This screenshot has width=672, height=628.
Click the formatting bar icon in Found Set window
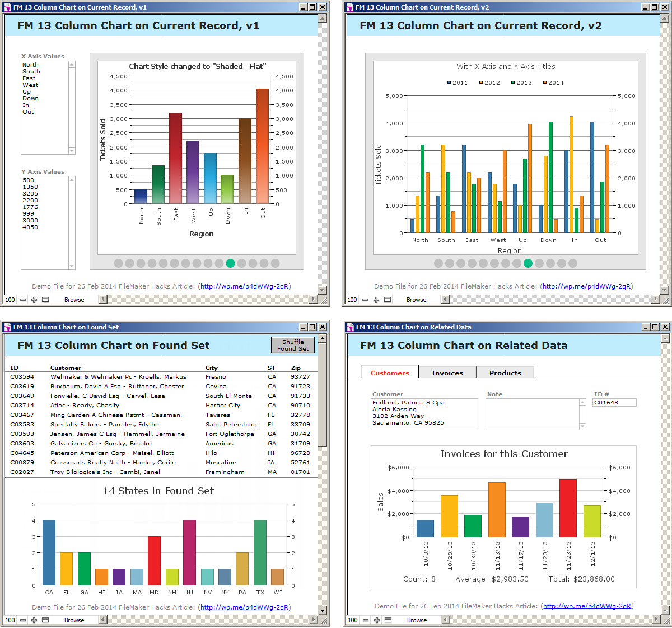[x=45, y=620]
